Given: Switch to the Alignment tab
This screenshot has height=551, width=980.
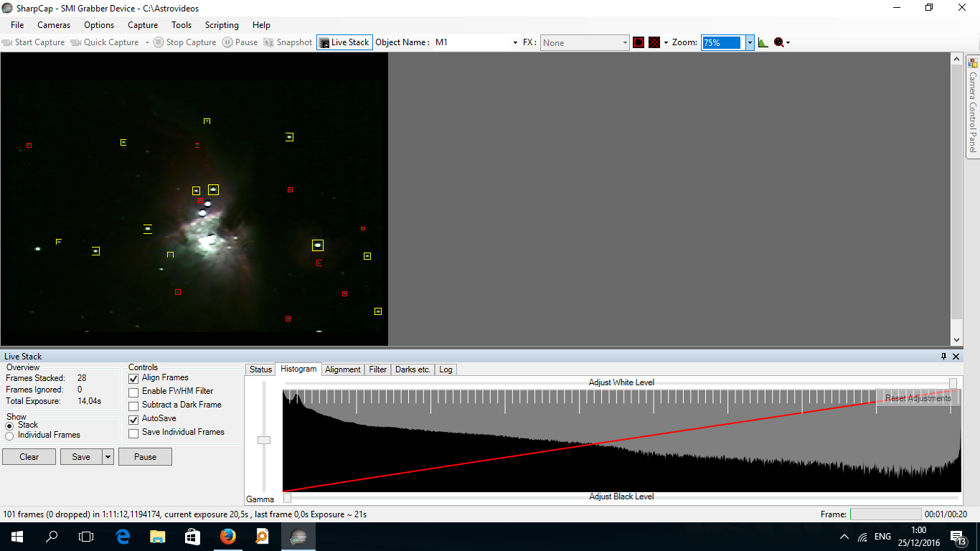Looking at the screenshot, I should (x=342, y=369).
